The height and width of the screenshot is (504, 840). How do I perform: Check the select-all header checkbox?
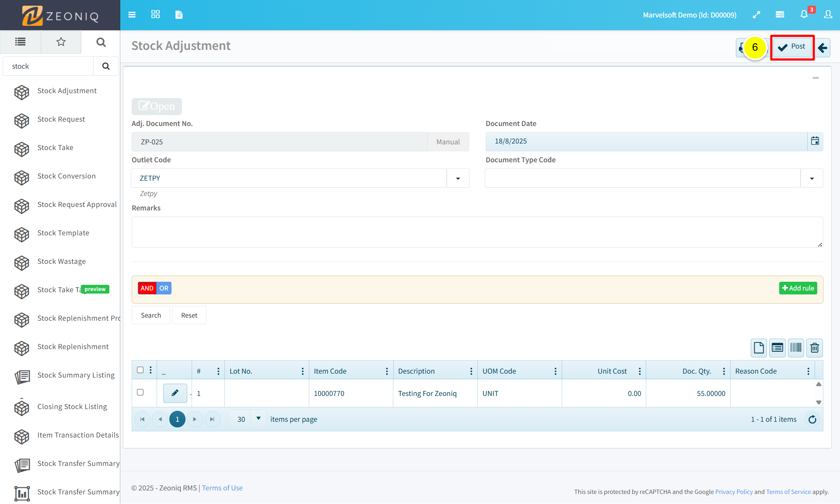tap(140, 370)
